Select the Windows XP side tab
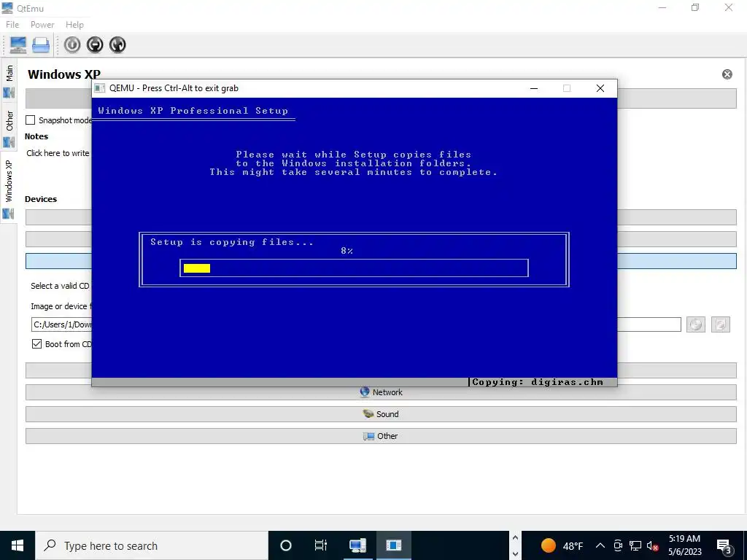This screenshot has width=747, height=560. click(x=9, y=188)
